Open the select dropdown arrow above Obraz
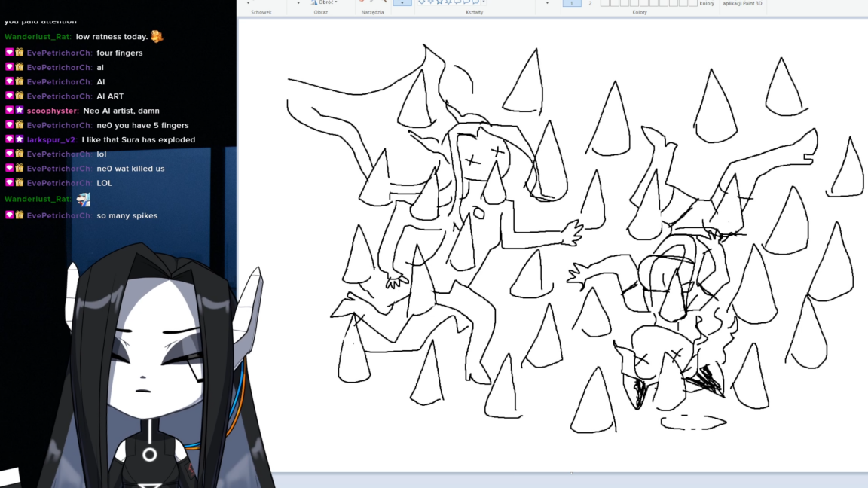This screenshot has height=488, width=868. point(298,3)
